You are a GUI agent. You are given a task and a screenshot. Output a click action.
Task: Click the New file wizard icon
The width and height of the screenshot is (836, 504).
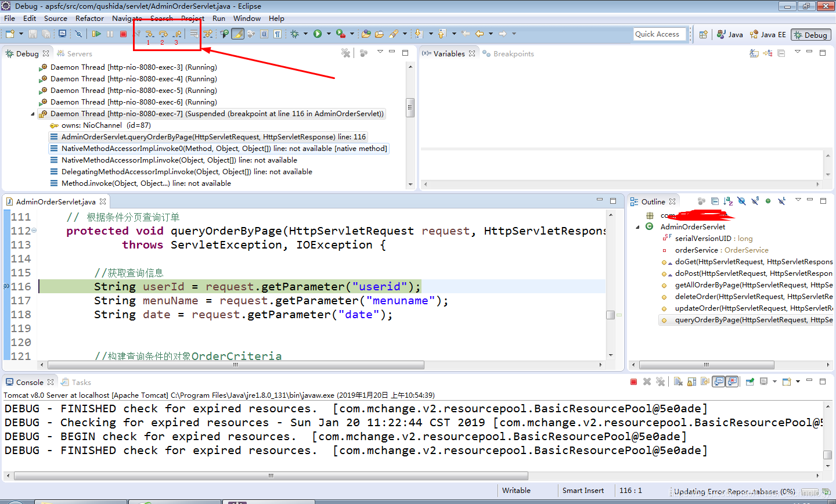coord(10,34)
